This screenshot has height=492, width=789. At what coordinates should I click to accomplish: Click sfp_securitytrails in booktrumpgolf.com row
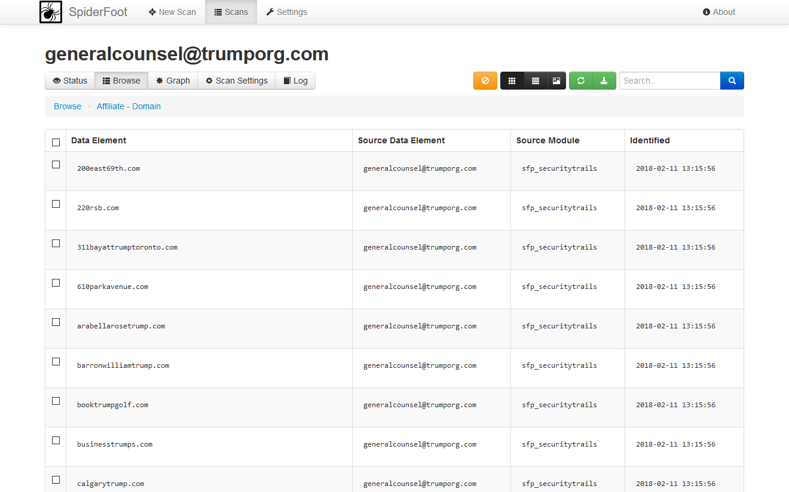pyautogui.click(x=559, y=405)
